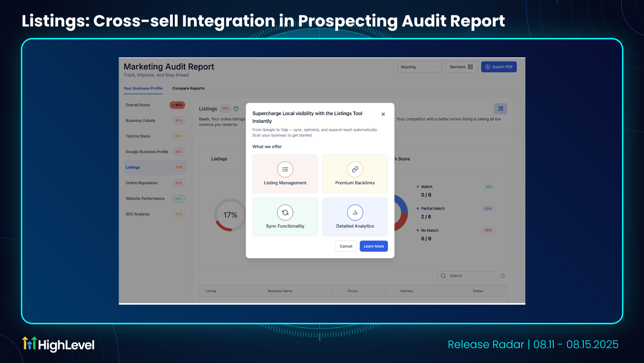
Task: Sort by the Phone column arrow
Action: 385,291
